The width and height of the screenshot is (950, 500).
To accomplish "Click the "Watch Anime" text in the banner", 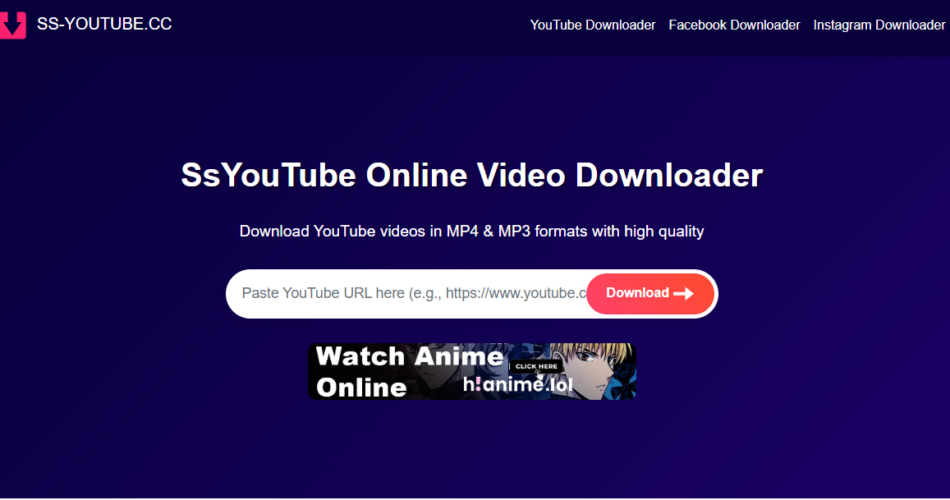I will 409,357.
